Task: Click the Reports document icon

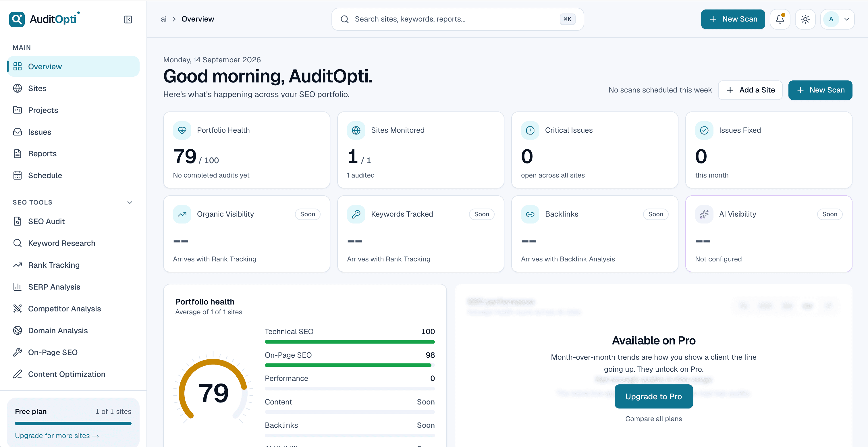Action: pyautogui.click(x=18, y=154)
